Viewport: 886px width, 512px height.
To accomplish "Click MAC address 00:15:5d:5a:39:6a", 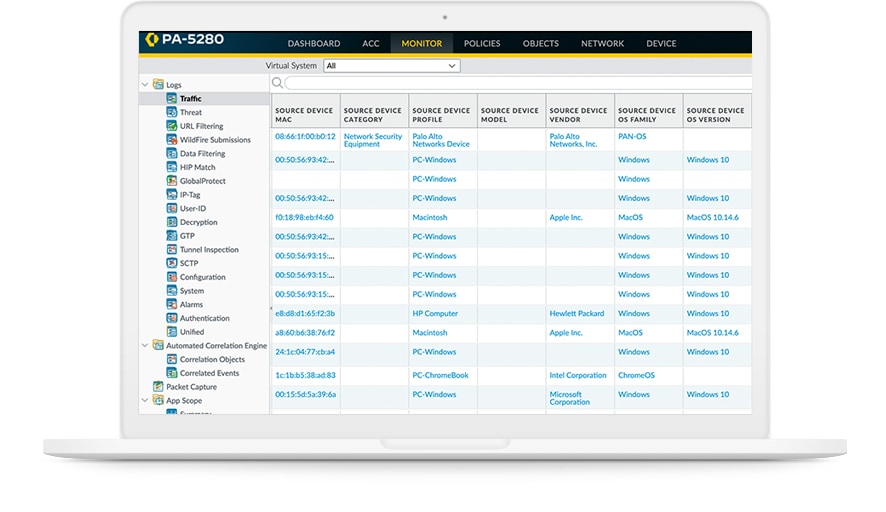I will 305,394.
